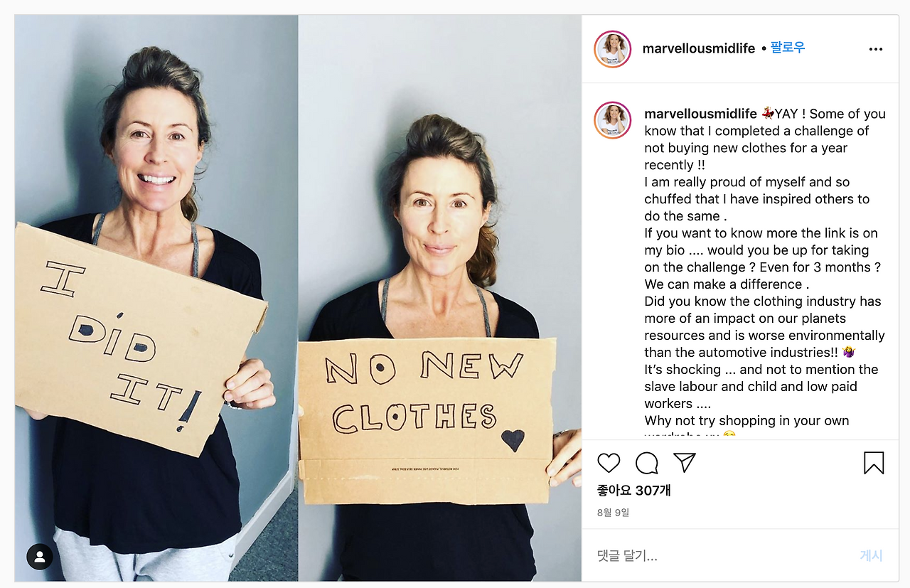The image size is (910, 588).
Task: Open marvellousmidlife username in caption
Action: click(x=700, y=114)
